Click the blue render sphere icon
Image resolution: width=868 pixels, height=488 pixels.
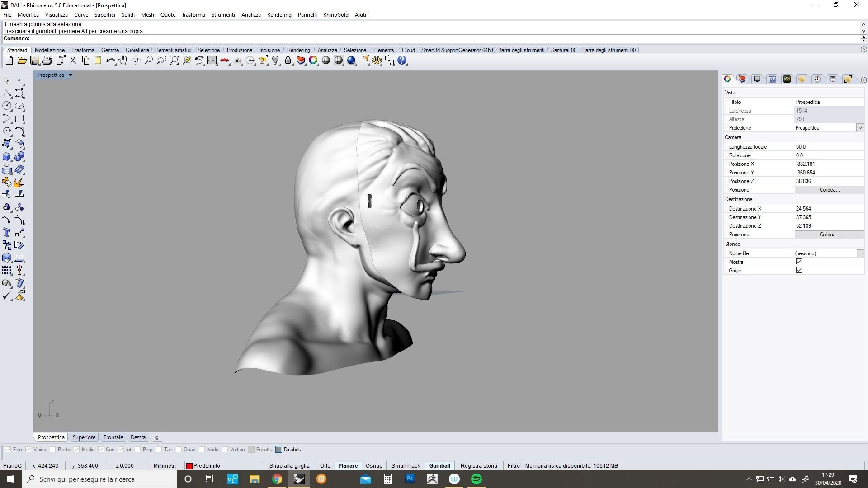351,61
